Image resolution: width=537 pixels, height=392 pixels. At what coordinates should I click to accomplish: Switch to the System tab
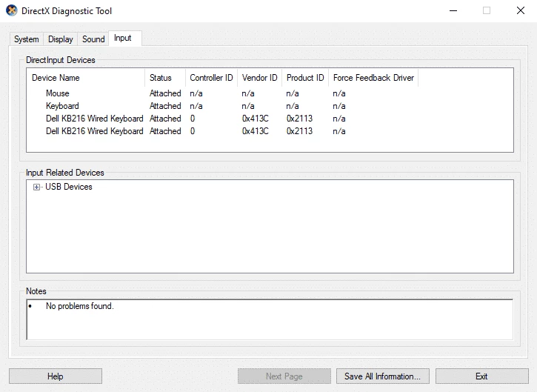(x=27, y=39)
